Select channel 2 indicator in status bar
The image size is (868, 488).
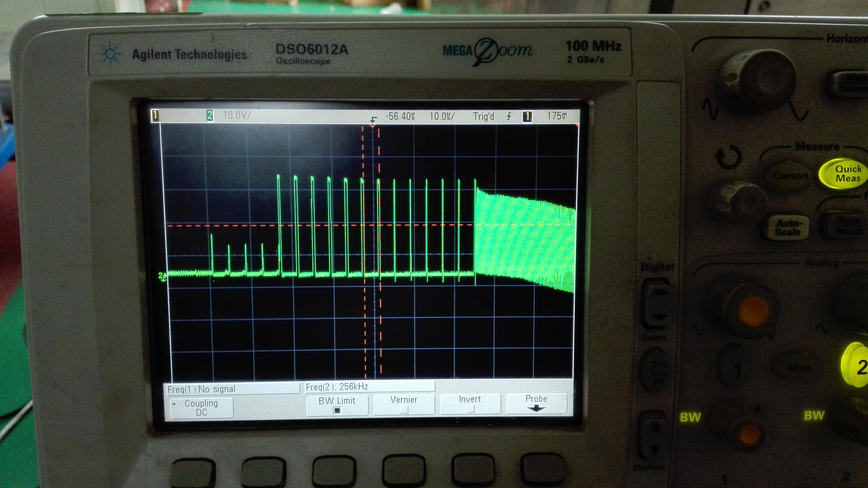pos(209,116)
